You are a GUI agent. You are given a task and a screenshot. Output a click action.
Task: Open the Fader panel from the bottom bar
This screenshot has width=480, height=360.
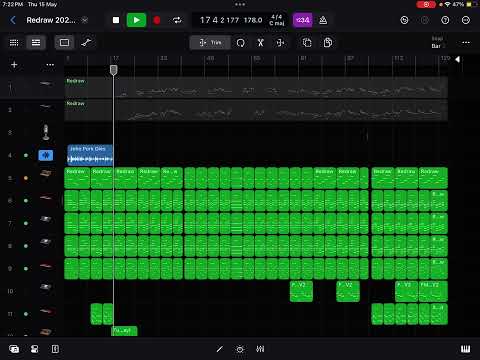point(55,349)
